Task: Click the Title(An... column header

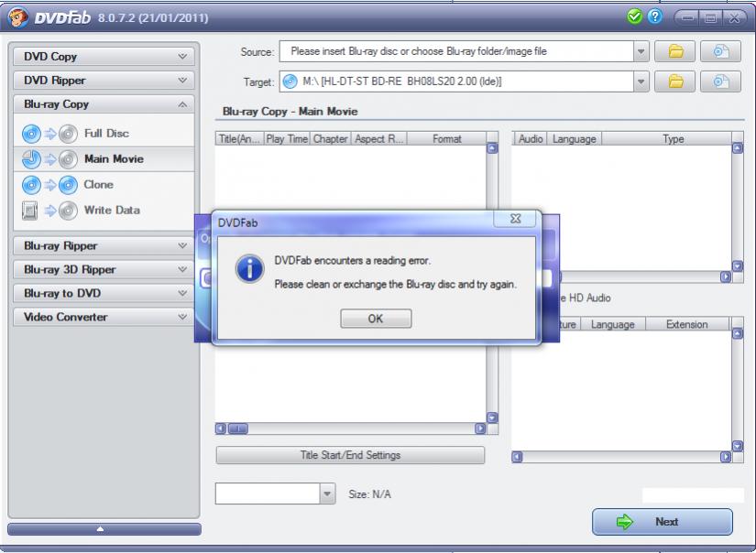Action: click(239, 139)
